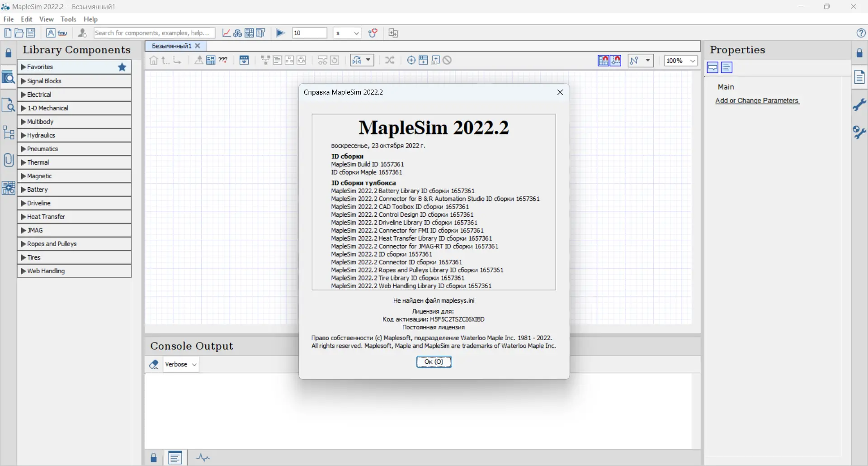The height and width of the screenshot is (466, 868).
Task: Clear the console with the eraser icon
Action: 154,364
